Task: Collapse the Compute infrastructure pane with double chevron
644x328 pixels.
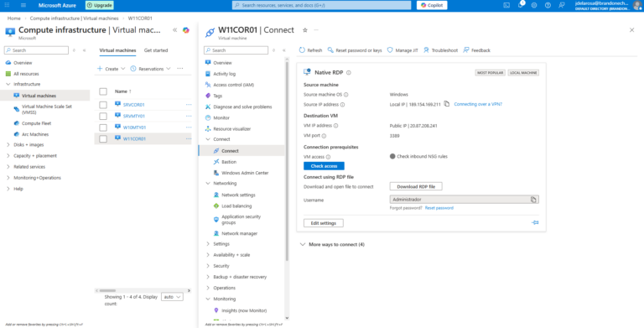Action: click(174, 30)
